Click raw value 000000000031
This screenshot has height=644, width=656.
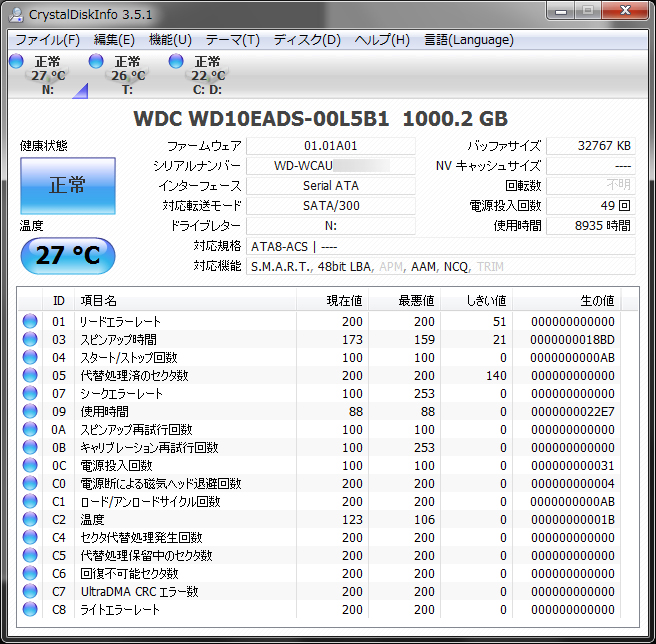572,465
